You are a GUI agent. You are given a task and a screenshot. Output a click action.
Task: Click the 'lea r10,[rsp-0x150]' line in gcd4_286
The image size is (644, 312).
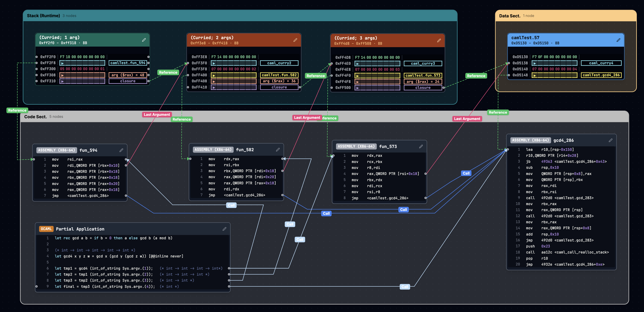[x=561, y=150]
